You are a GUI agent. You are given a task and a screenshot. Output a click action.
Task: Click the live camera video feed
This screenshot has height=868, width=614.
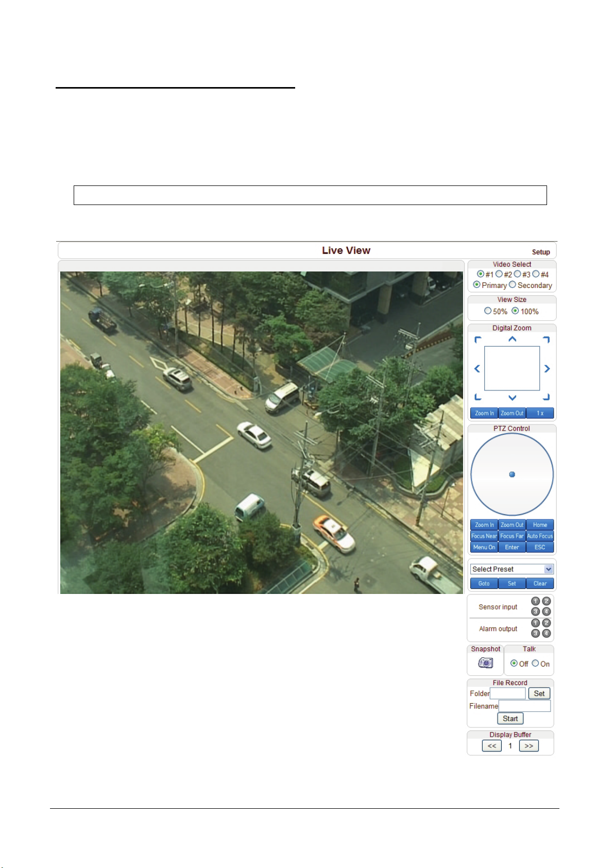click(x=262, y=433)
